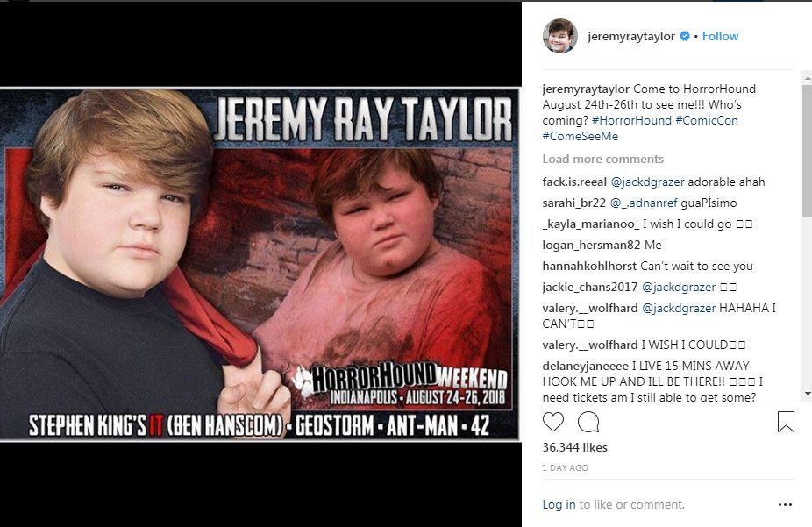Click the comments scrollbar up arrow
The width and height of the screenshot is (812, 527).
click(807, 79)
